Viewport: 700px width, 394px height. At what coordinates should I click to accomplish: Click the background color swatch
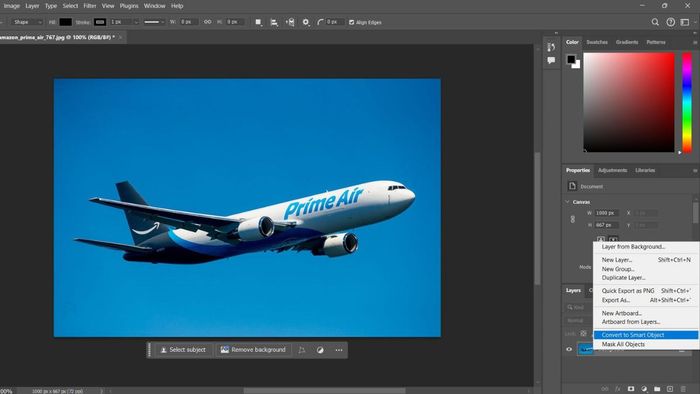coord(577,65)
